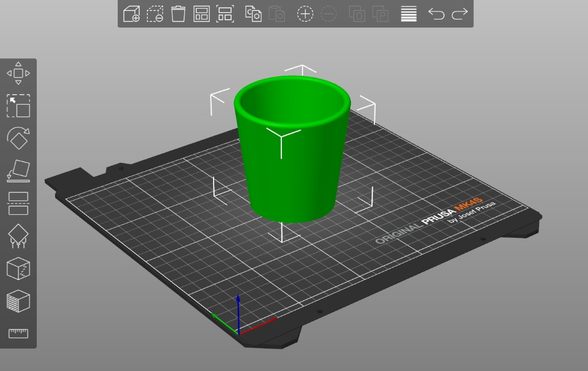Viewport: 588px width, 371px height.
Task: Add an instance with the plus circle
Action: pos(305,14)
